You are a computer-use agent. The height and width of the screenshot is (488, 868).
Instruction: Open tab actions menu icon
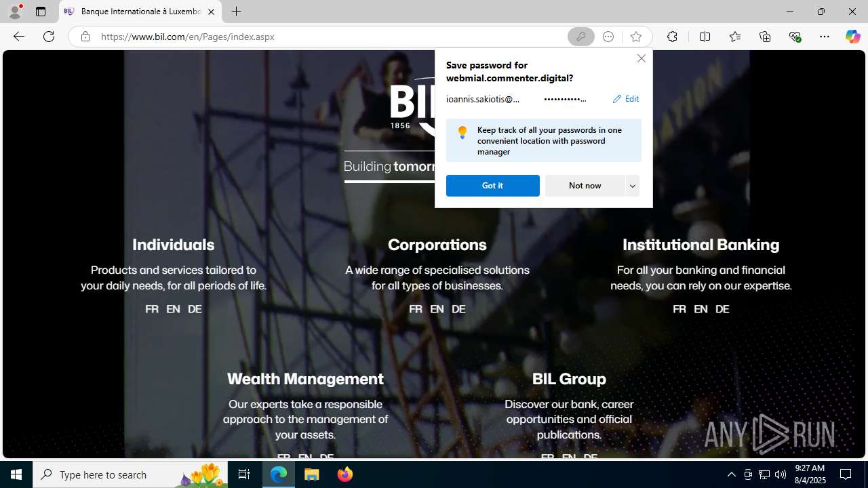click(x=41, y=12)
